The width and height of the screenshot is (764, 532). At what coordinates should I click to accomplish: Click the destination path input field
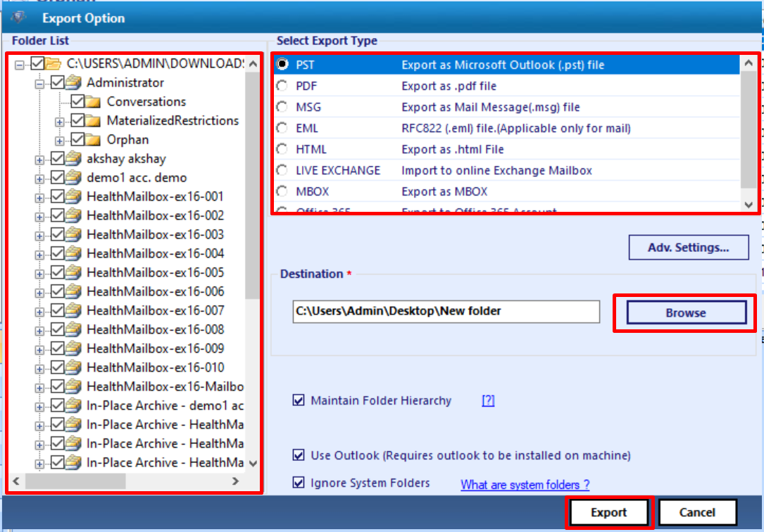446,312
